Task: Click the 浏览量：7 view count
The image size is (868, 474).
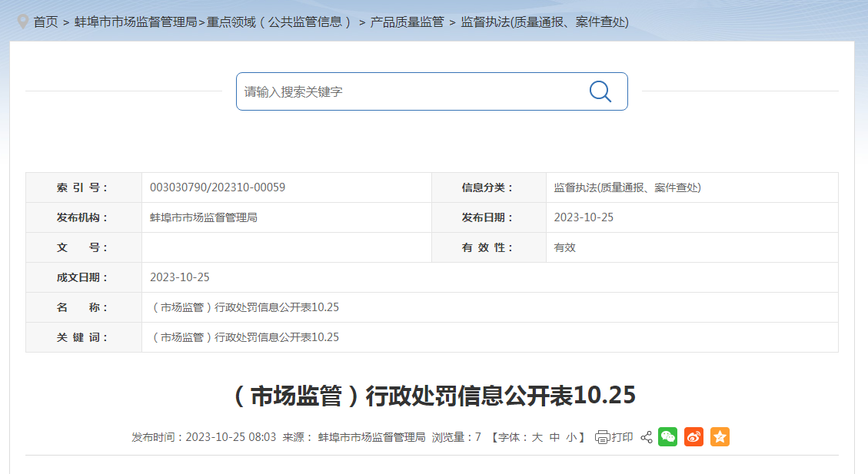Action: (x=456, y=437)
